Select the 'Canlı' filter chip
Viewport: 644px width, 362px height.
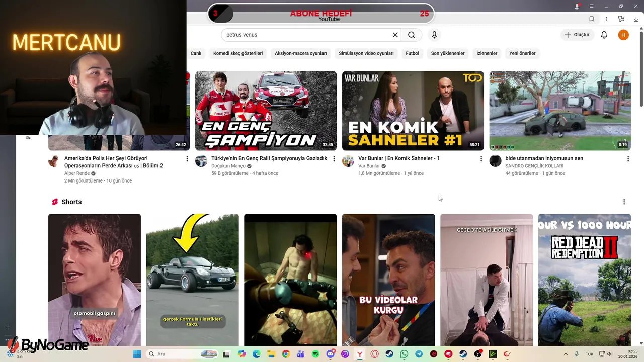pyautogui.click(x=196, y=53)
